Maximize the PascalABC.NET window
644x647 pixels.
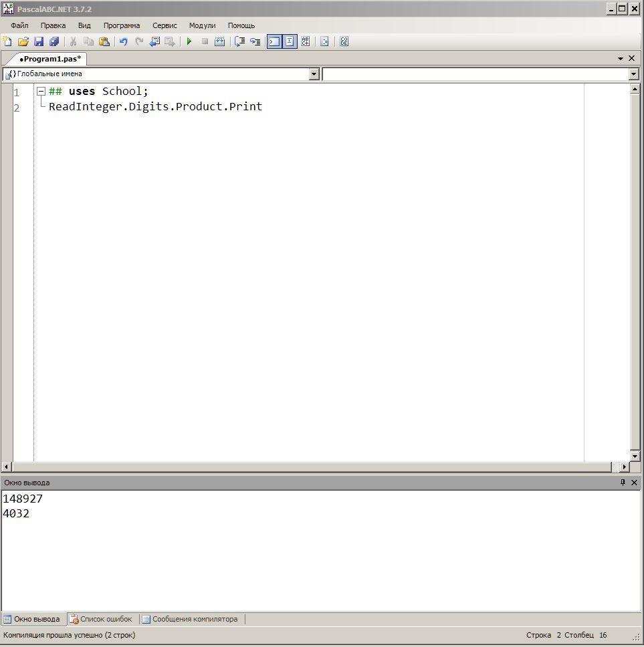[622, 8]
